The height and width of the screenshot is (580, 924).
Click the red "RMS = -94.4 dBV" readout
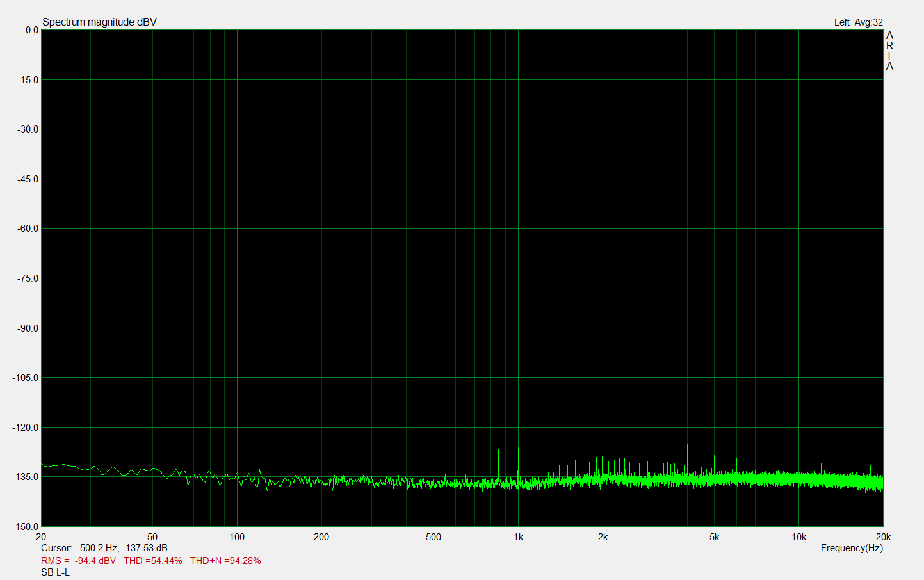tap(78, 561)
